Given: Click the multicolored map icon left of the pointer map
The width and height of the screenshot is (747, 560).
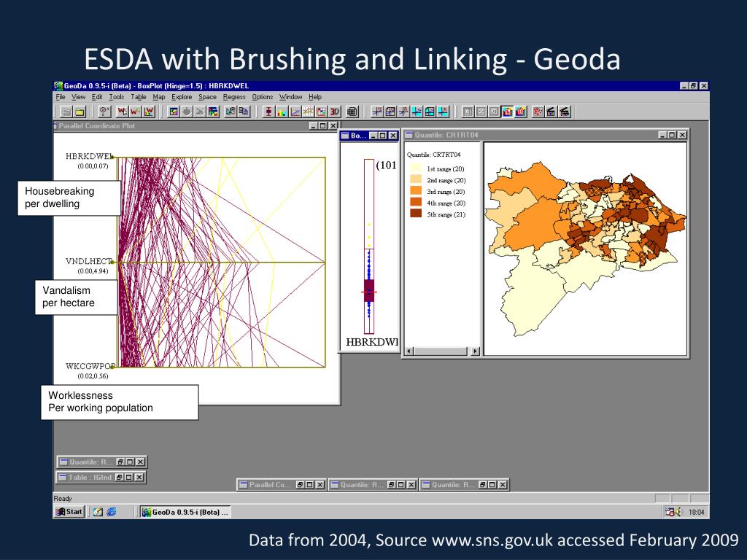Looking at the screenshot, I should click(214, 112).
